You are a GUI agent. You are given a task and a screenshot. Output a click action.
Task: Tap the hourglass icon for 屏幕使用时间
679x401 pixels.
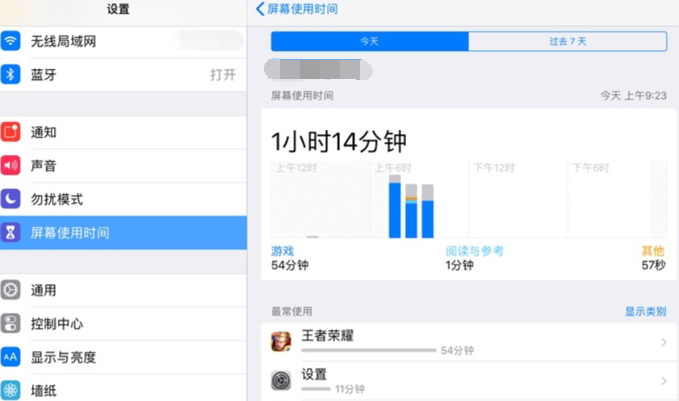click(10, 233)
